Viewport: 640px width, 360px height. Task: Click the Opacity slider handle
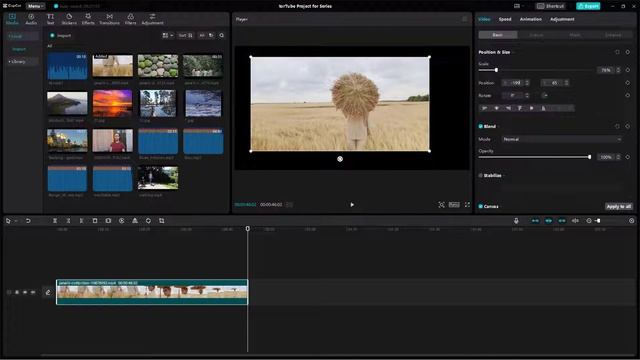589,157
